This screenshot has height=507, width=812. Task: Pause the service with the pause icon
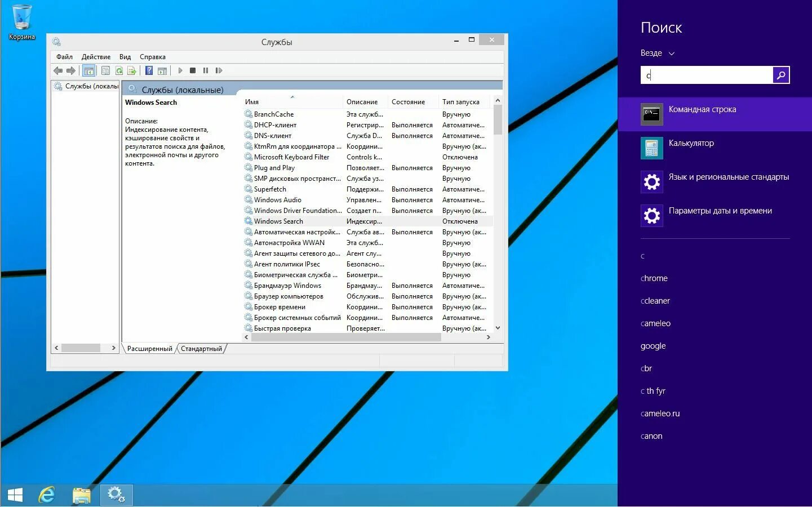206,70
